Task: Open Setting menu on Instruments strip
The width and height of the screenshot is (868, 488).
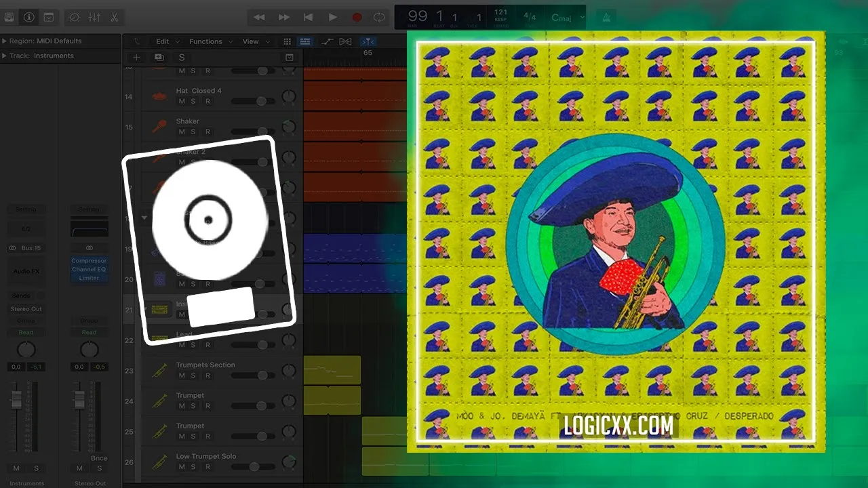Action: point(26,209)
